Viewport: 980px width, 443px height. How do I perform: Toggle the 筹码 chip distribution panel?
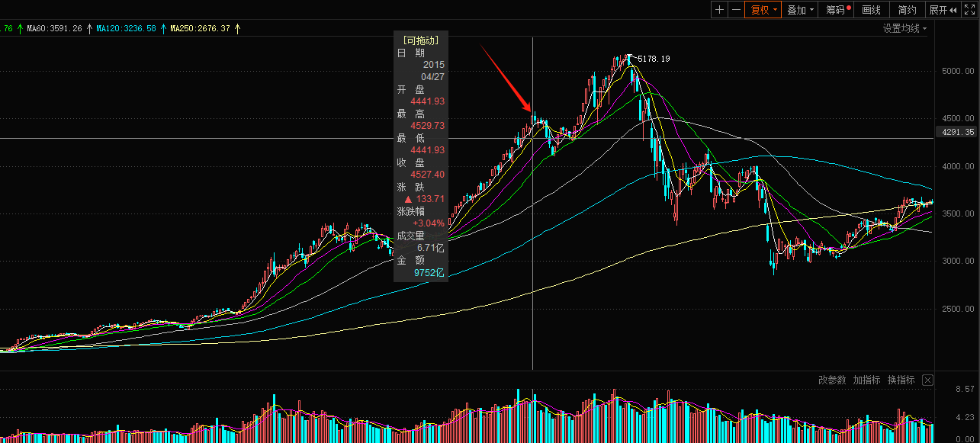[x=838, y=10]
